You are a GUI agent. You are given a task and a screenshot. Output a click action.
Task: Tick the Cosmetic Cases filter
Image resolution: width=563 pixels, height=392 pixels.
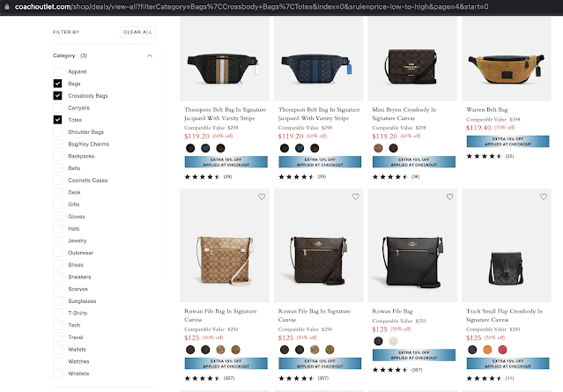pyautogui.click(x=57, y=181)
